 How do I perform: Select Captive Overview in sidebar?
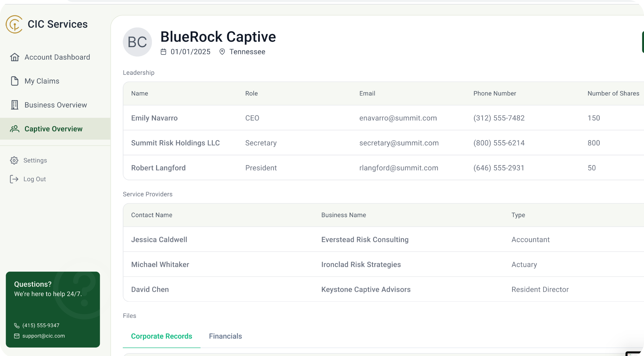[x=55, y=129]
